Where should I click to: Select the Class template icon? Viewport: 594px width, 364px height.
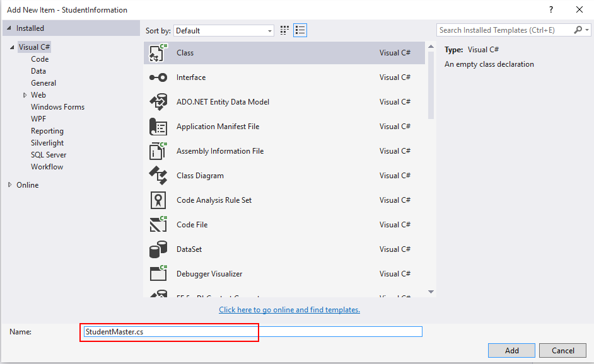coord(158,53)
